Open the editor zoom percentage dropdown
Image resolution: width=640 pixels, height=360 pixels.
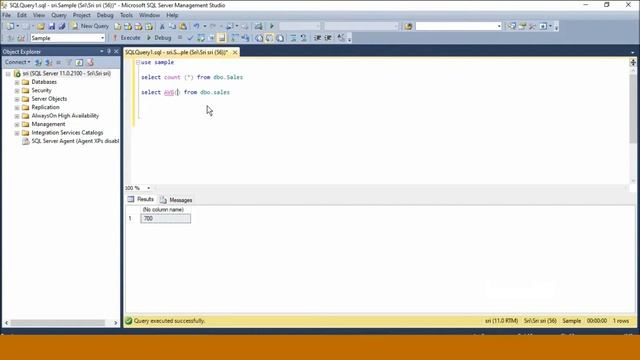pos(149,188)
